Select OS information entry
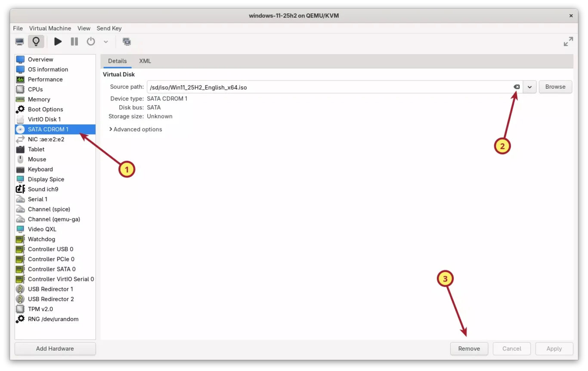This screenshot has width=588, height=371. pyautogui.click(x=55, y=69)
